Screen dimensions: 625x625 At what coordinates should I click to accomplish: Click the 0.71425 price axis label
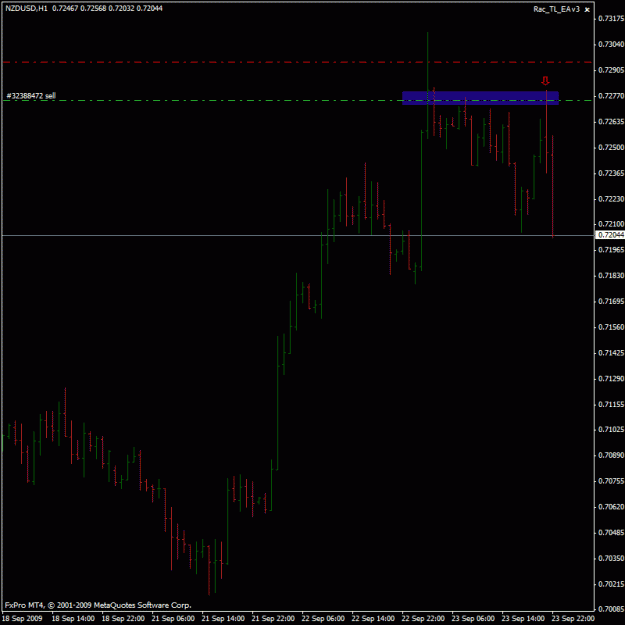pyautogui.click(x=611, y=353)
